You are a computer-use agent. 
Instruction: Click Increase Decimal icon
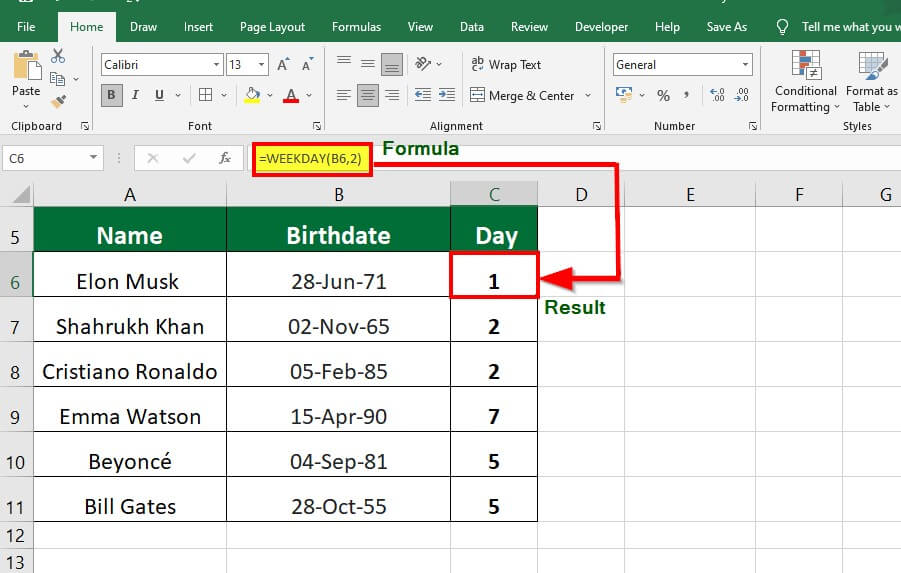tap(717, 95)
